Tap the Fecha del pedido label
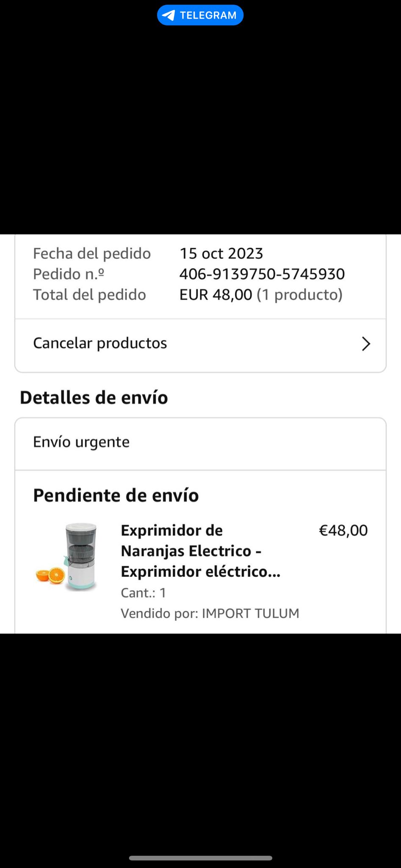This screenshot has width=401, height=868. 92,253
